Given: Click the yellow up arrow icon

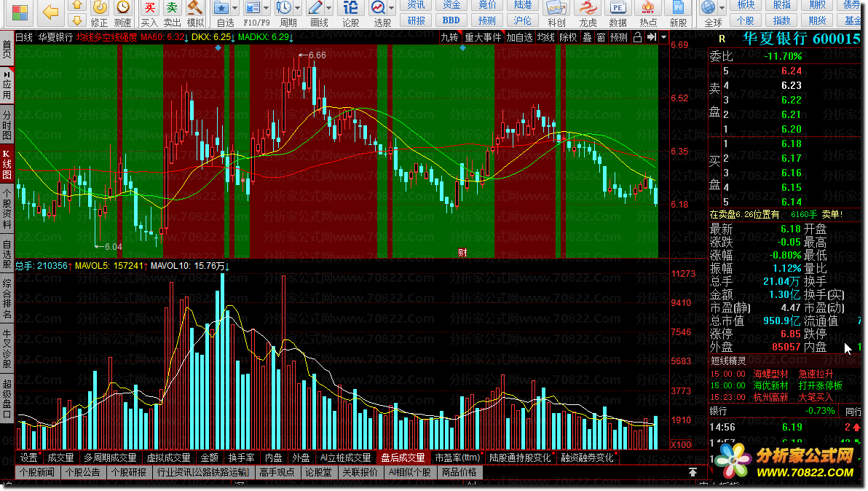Looking at the screenshot, I should tap(77, 6).
